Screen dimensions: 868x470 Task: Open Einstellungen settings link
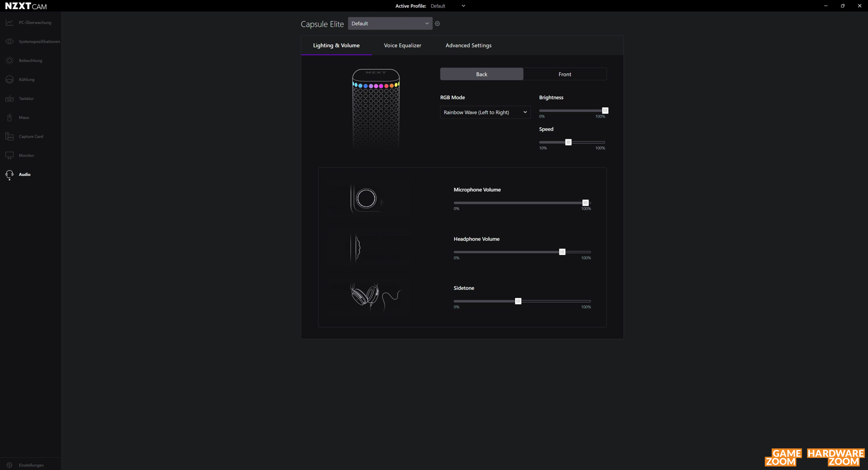[31, 465]
